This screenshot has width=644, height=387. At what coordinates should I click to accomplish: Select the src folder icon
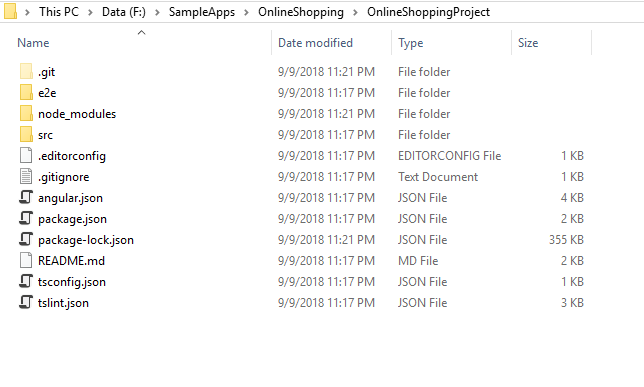coord(26,134)
